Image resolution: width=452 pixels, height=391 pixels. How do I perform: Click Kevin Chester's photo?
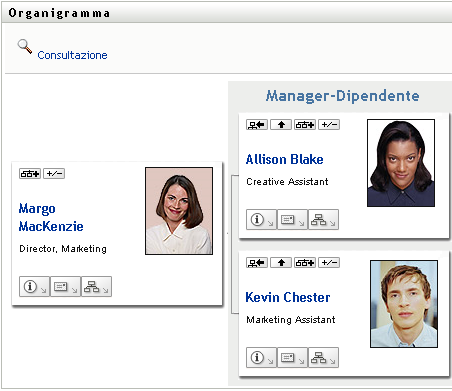click(x=404, y=304)
